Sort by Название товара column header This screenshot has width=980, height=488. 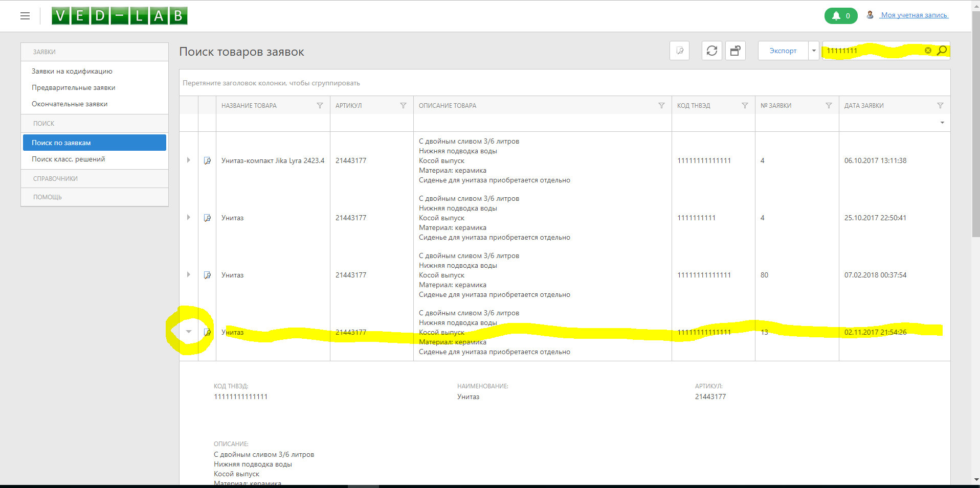[249, 105]
